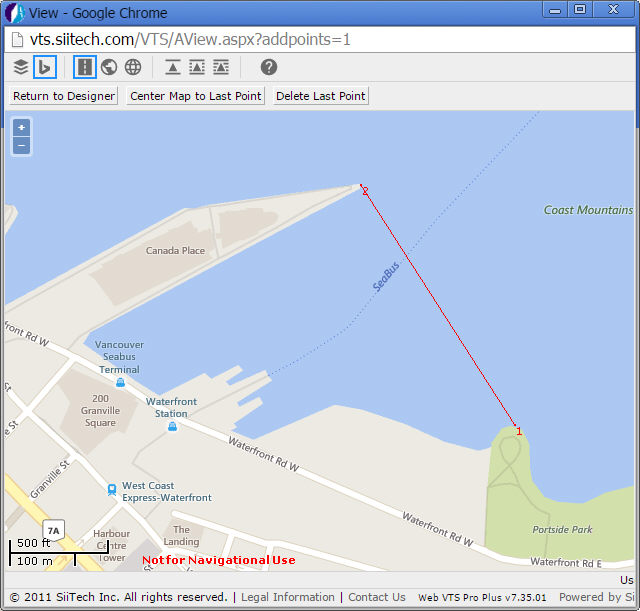Click Return to Designer button
Screen dimensions: 640x611
(64, 96)
